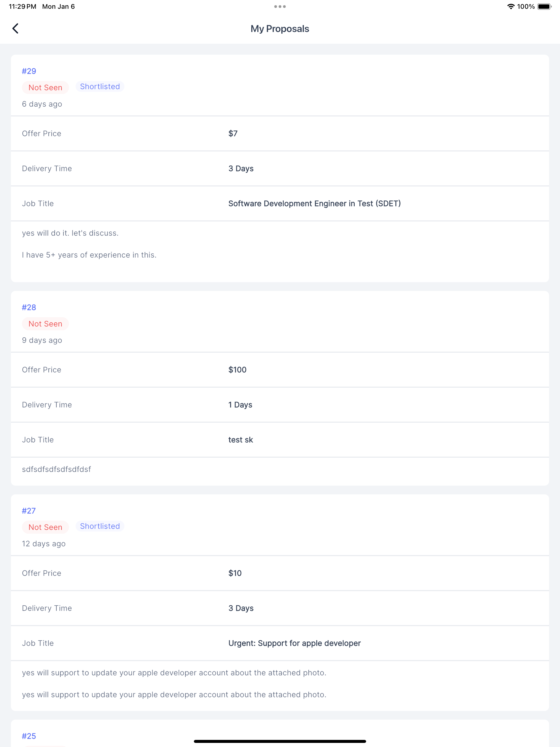Tap 'Software Development Engineer in Test (SDET)' title

pyautogui.click(x=315, y=203)
